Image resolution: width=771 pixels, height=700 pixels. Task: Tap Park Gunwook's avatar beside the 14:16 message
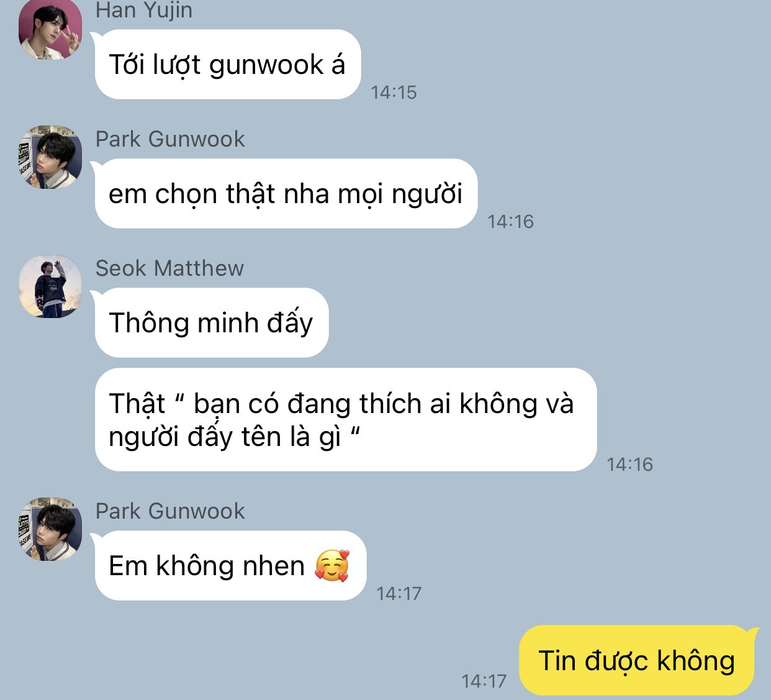tap(50, 157)
